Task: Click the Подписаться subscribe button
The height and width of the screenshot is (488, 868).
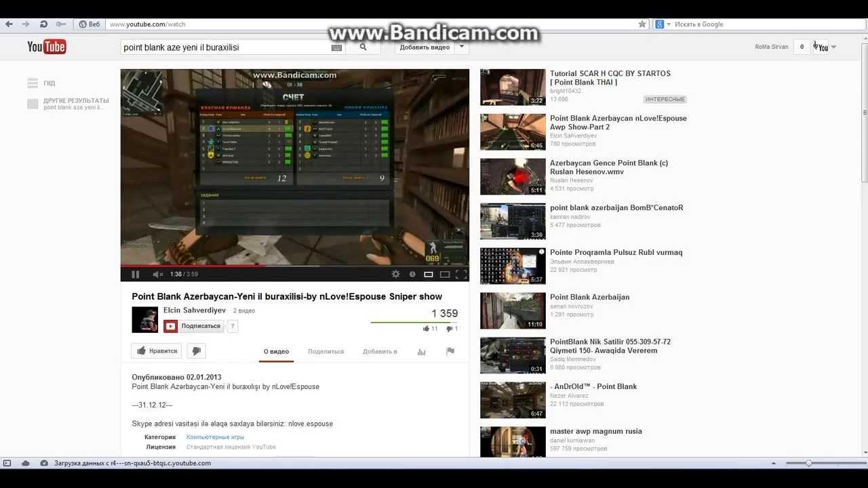Action: [x=193, y=326]
